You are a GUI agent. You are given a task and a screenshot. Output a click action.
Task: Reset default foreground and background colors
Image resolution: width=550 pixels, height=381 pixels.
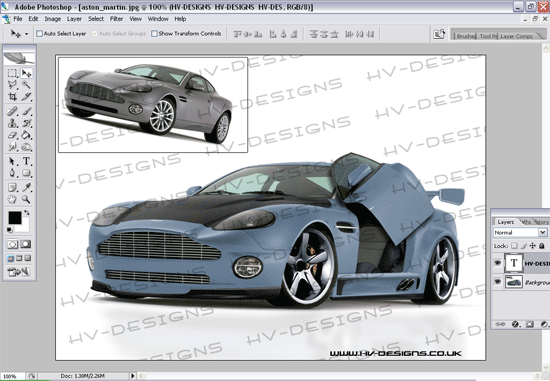[x=10, y=230]
